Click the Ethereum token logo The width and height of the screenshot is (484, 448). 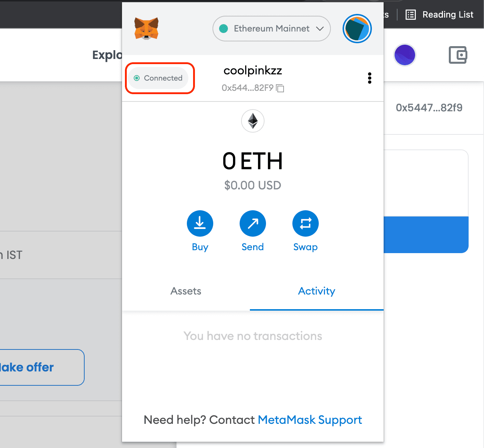click(x=253, y=121)
